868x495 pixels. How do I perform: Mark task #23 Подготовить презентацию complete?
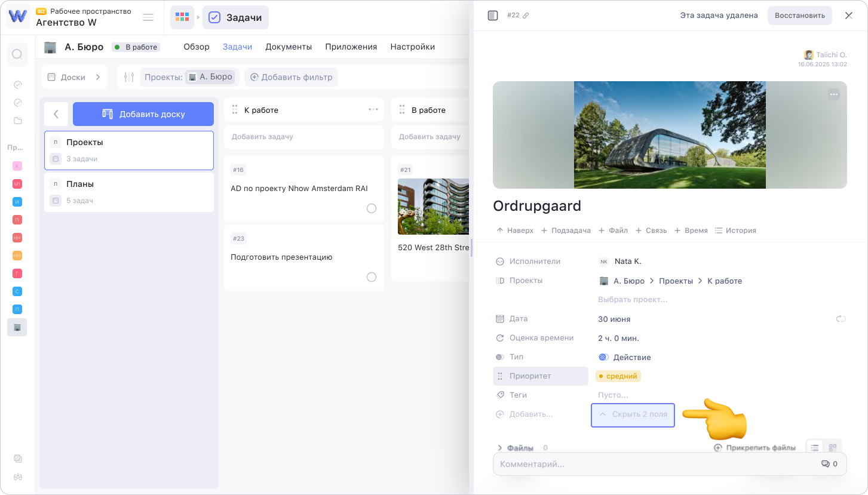point(372,277)
